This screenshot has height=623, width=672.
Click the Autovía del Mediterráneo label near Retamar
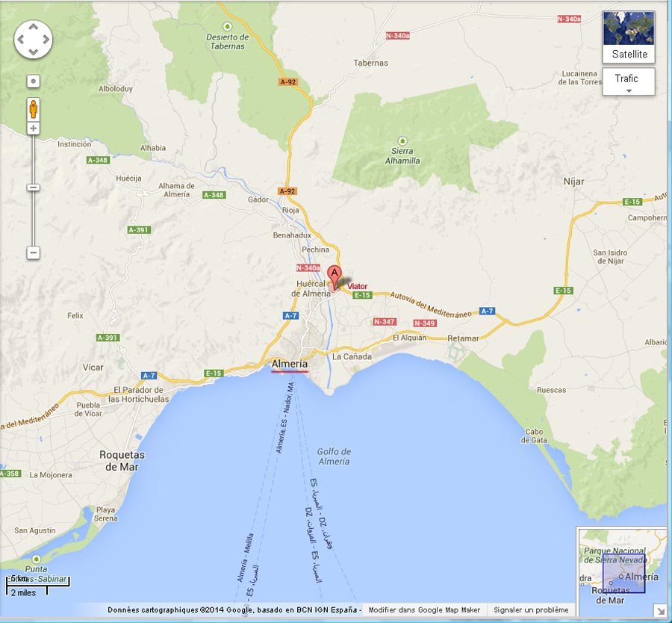coord(430,305)
